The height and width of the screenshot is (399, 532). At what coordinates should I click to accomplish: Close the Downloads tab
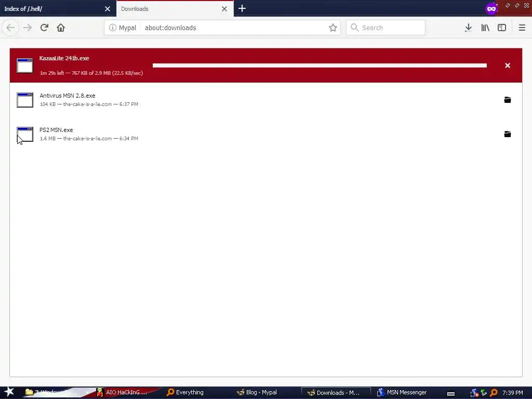tap(224, 9)
